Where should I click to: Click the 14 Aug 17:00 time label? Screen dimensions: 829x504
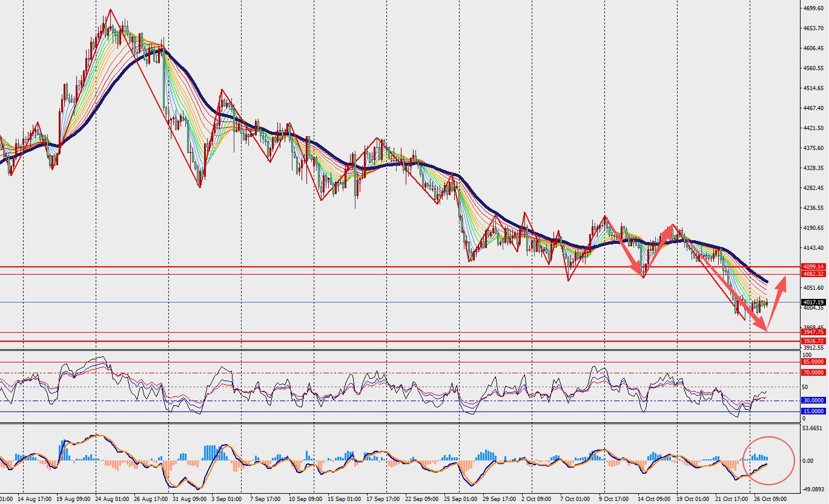(35, 500)
